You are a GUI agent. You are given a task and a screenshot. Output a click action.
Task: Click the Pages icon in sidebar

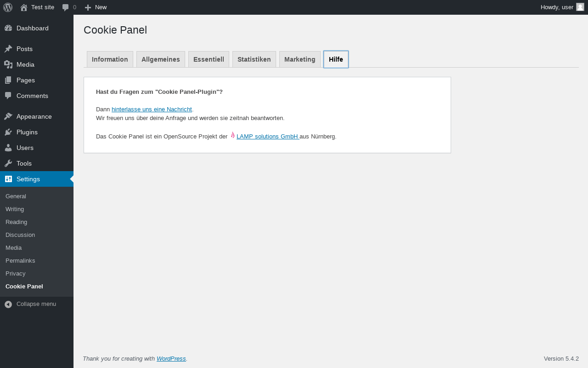(8, 80)
